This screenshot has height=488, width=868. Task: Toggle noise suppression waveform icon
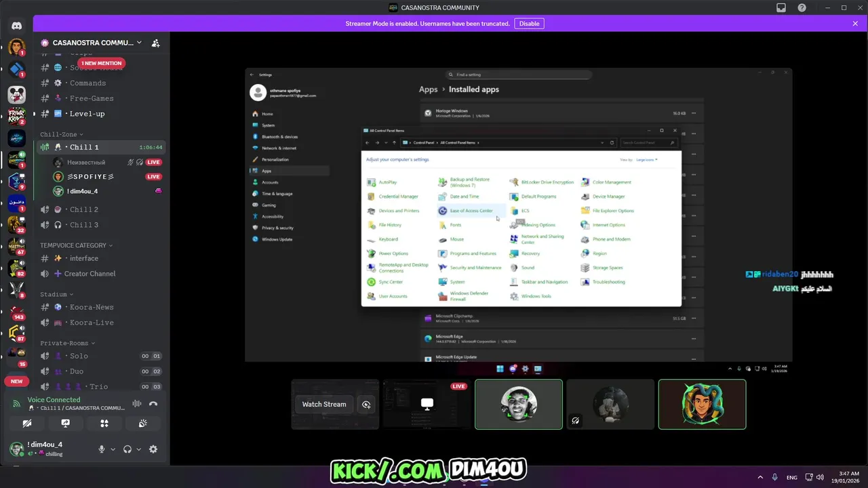pyautogui.click(x=137, y=403)
